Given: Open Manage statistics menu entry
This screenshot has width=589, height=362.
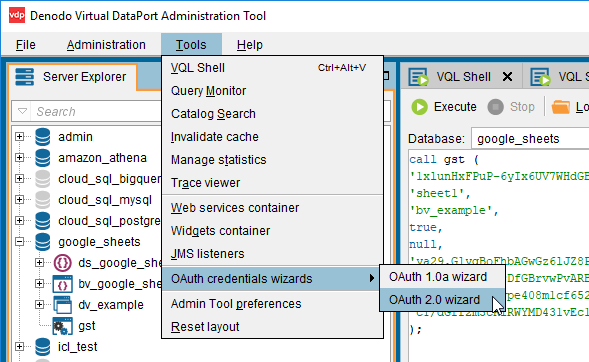Looking at the screenshot, I should pyautogui.click(x=272, y=160).
